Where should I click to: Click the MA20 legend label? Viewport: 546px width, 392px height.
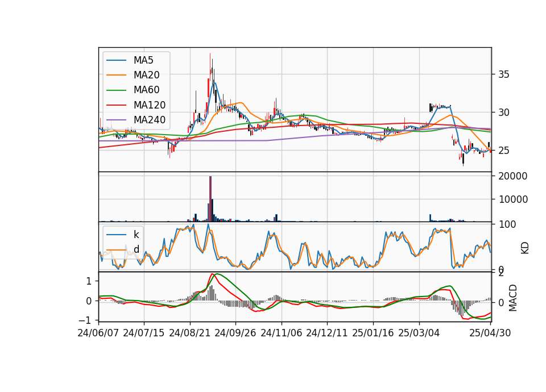click(x=147, y=75)
